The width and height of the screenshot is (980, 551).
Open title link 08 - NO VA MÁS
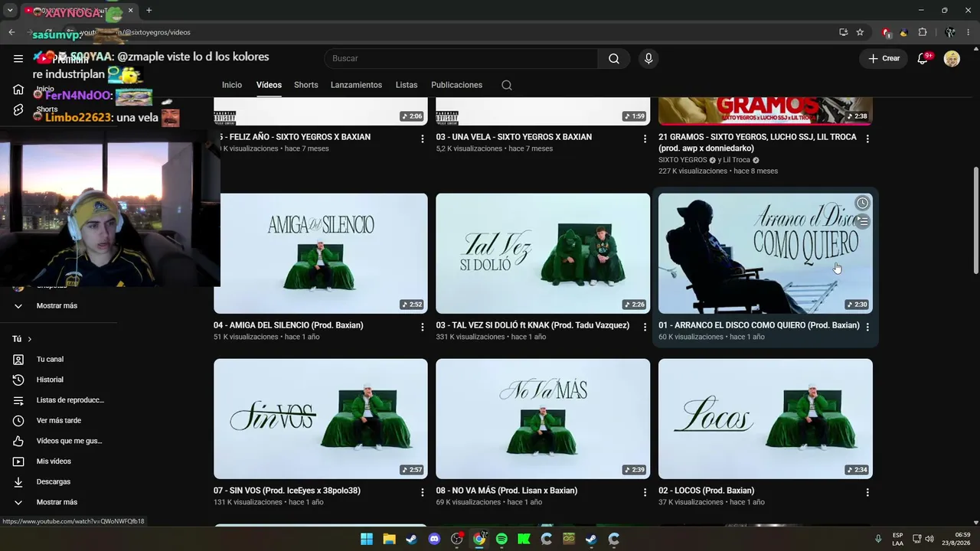[x=506, y=491]
